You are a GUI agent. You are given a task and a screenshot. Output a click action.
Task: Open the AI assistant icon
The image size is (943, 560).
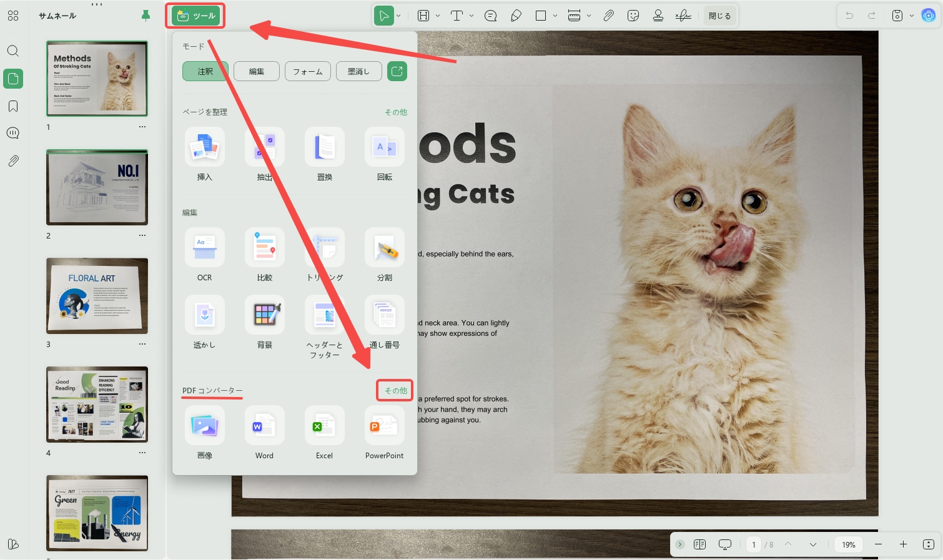tap(929, 16)
